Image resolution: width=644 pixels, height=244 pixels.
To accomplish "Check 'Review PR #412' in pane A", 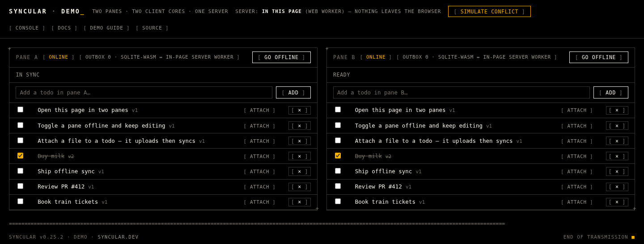I will coord(20,186).
